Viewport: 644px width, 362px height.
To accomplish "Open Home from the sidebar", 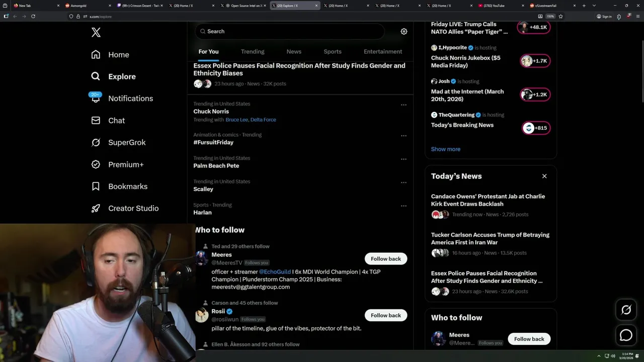I will click(110, 55).
